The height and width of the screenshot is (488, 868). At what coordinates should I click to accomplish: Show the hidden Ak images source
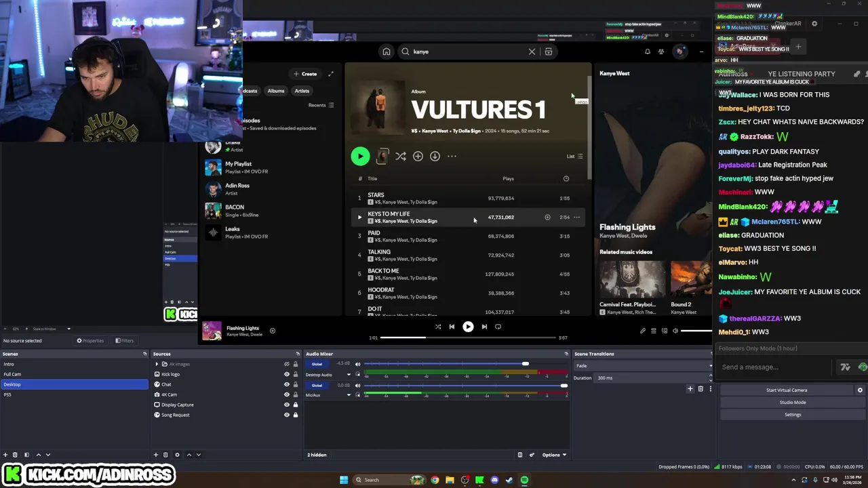pyautogui.click(x=286, y=364)
